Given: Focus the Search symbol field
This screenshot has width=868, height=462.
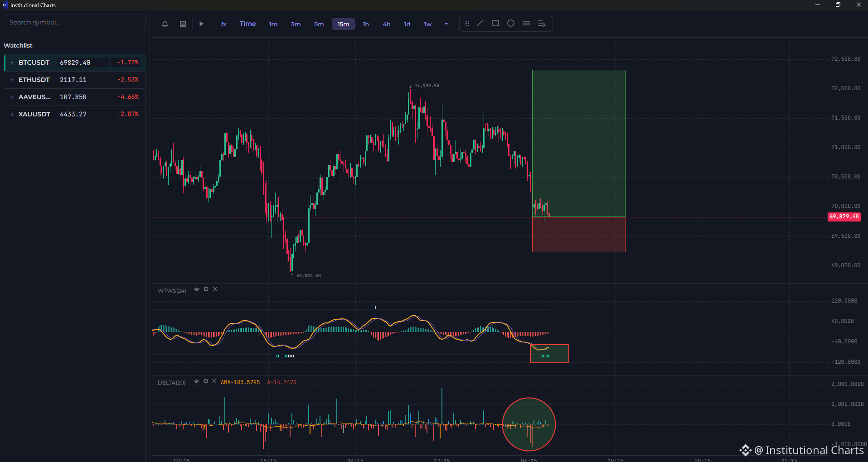Looking at the screenshot, I should pos(75,22).
